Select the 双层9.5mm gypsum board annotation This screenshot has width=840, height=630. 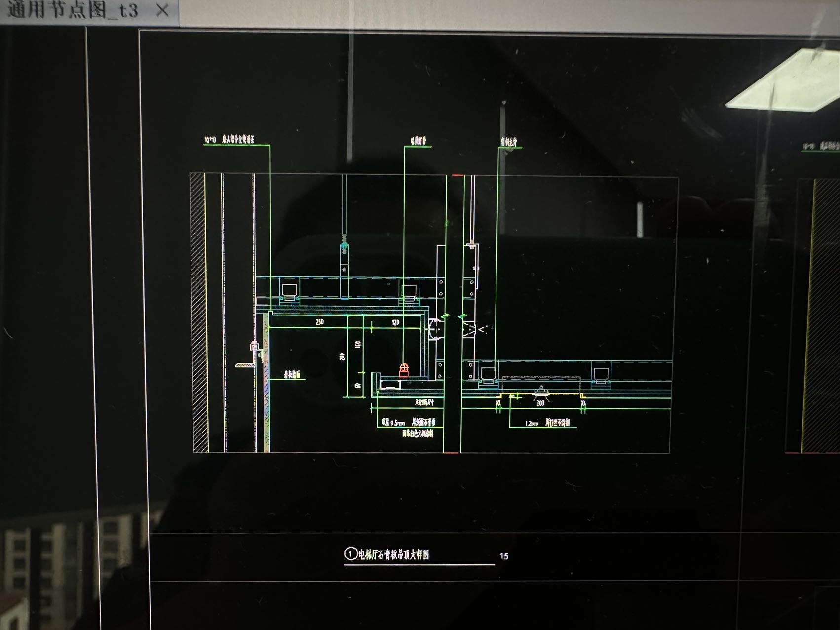click(409, 423)
